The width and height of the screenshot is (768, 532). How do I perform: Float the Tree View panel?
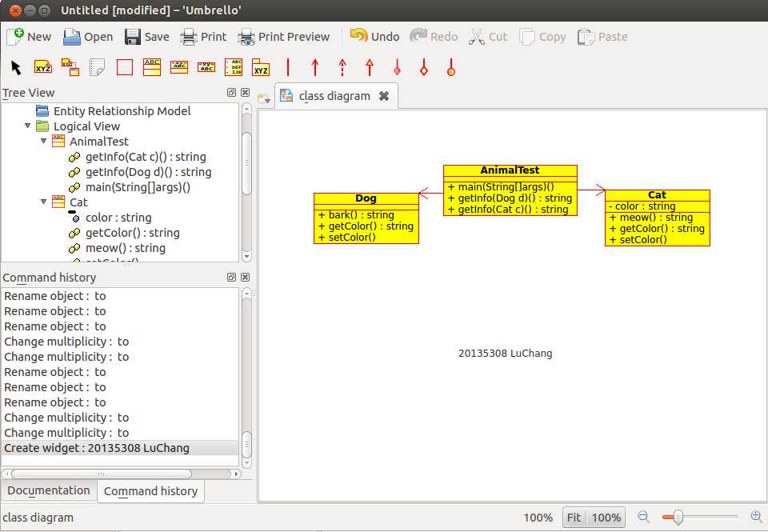[232, 93]
